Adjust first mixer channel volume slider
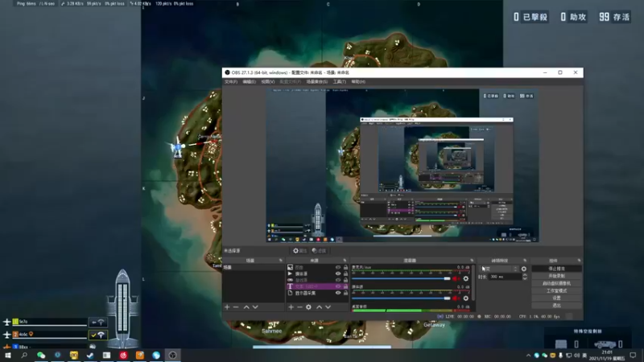 pos(401,278)
